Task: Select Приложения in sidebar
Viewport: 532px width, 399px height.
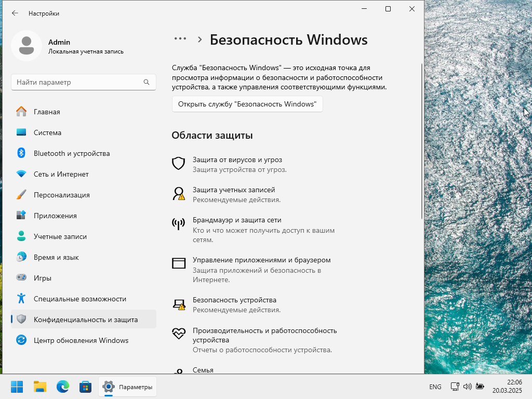Action: coord(84,216)
